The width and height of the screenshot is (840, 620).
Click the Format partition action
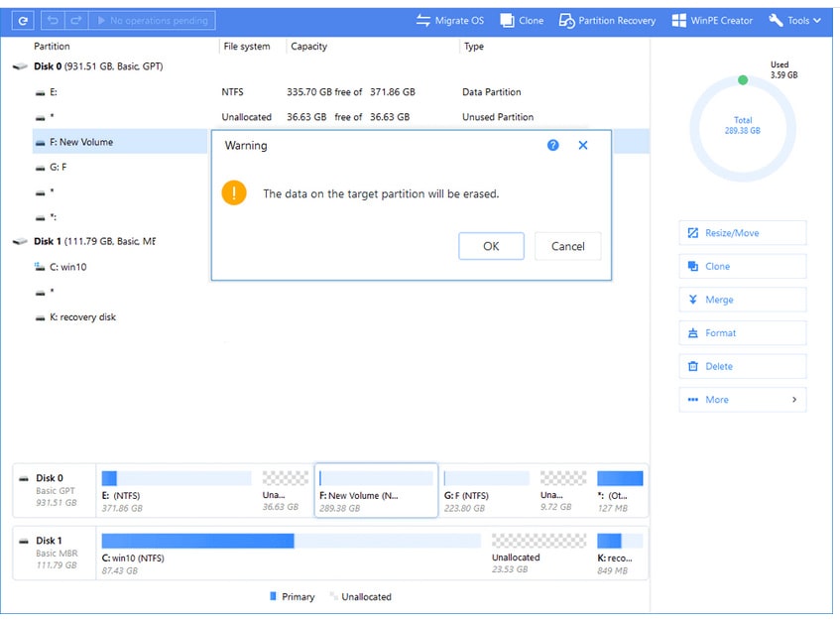pyautogui.click(x=743, y=332)
